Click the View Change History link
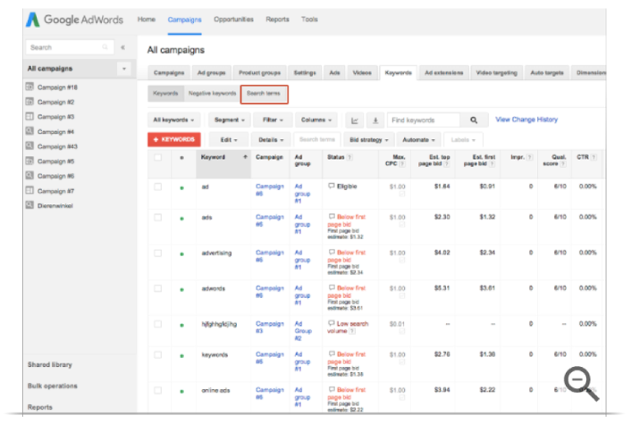The image size is (640, 432). [527, 120]
